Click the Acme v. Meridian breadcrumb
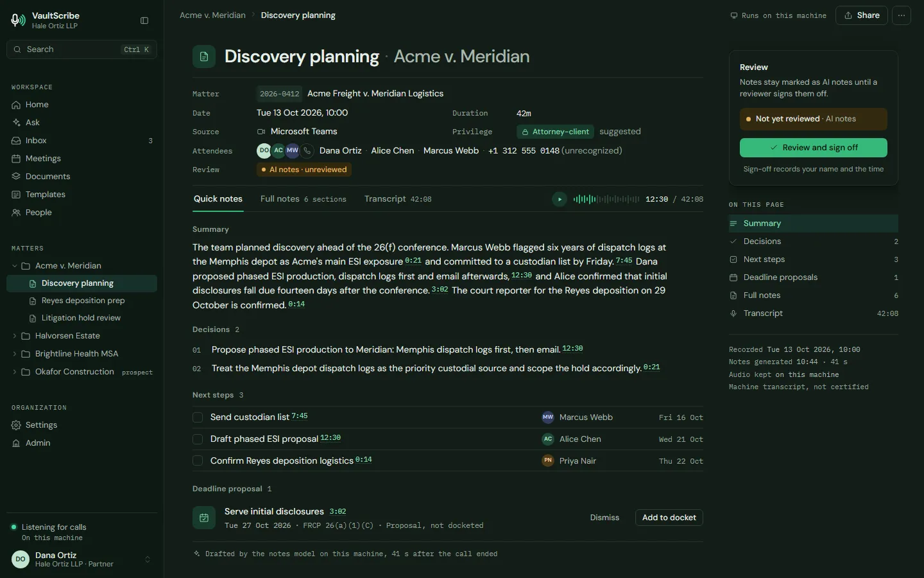924x578 pixels. point(212,15)
